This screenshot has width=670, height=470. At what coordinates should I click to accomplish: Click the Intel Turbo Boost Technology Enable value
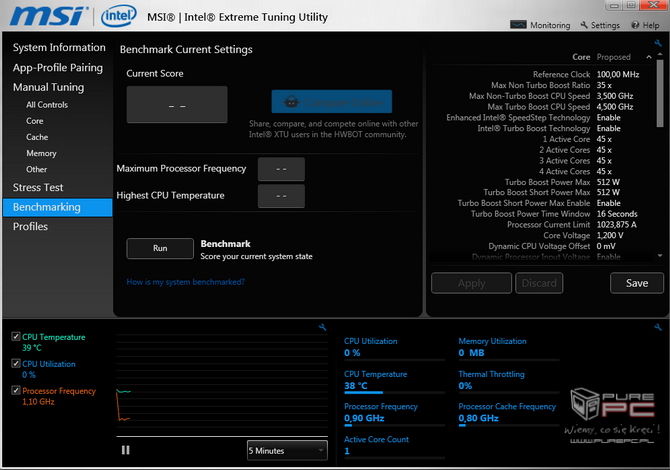coord(608,129)
